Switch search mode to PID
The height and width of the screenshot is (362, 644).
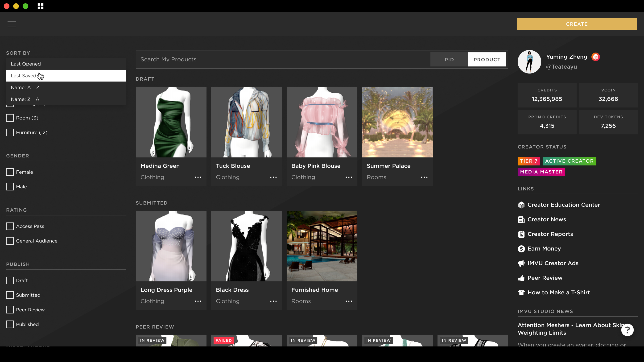[x=449, y=59]
